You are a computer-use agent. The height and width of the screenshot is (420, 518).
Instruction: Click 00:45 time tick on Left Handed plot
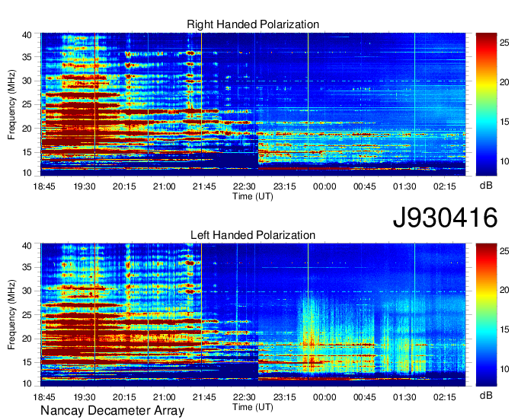[364, 397]
